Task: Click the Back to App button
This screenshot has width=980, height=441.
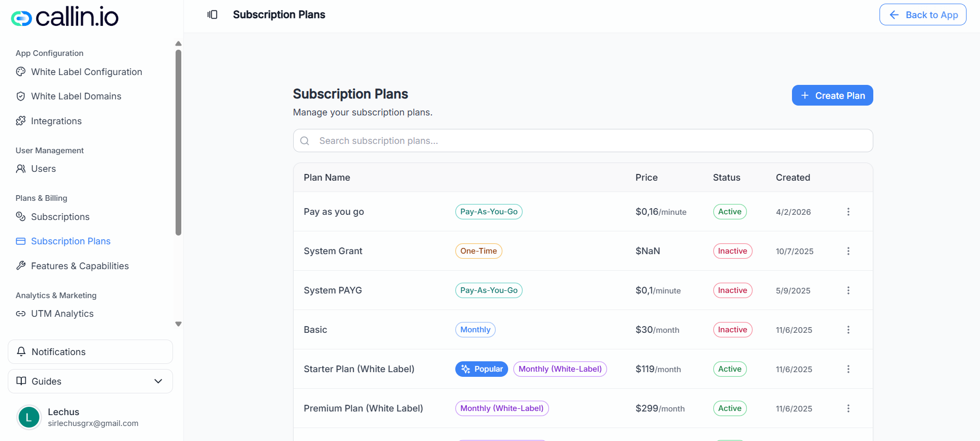Action: click(923, 14)
